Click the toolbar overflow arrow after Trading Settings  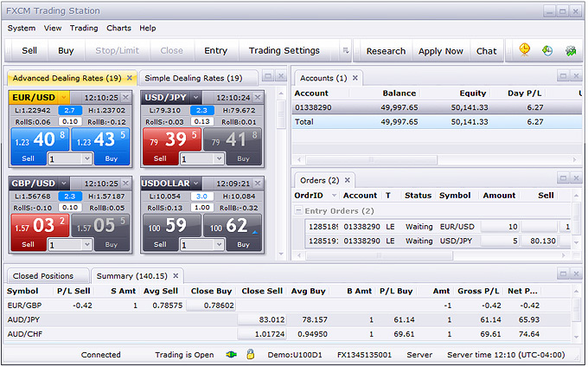click(x=345, y=51)
